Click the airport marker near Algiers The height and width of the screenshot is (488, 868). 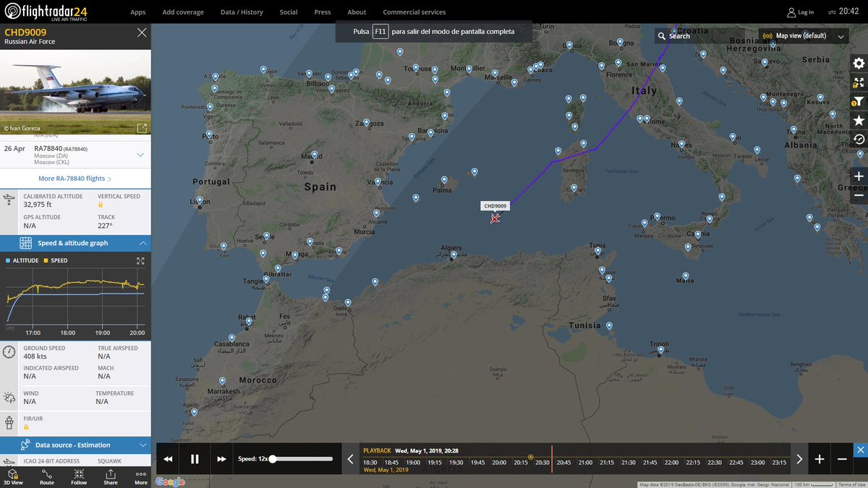(454, 254)
